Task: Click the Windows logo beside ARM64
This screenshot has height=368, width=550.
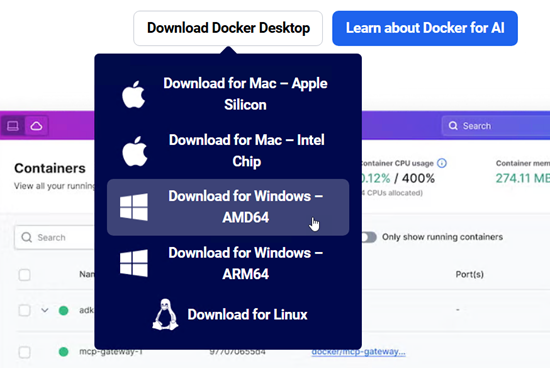Action: [x=134, y=263]
